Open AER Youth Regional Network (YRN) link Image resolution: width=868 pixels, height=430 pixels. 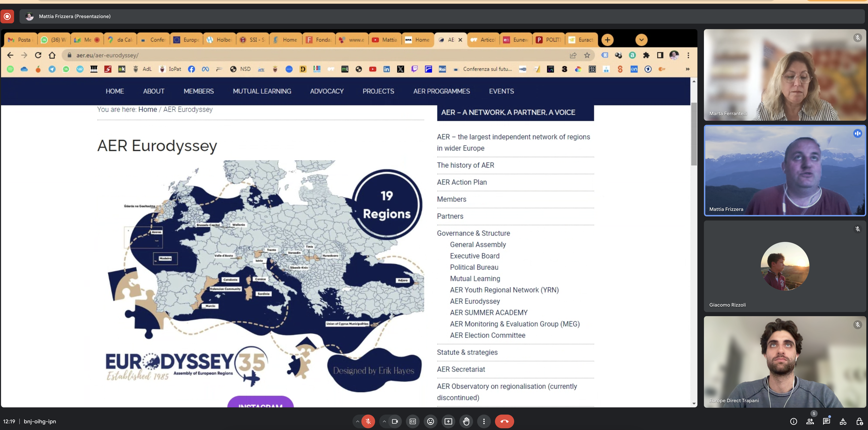click(x=504, y=290)
